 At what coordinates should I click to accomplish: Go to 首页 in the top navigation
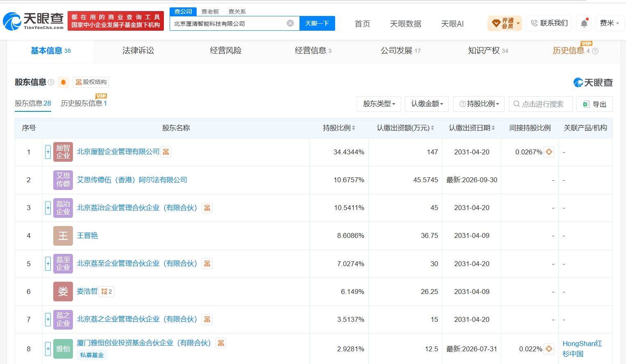pyautogui.click(x=362, y=24)
